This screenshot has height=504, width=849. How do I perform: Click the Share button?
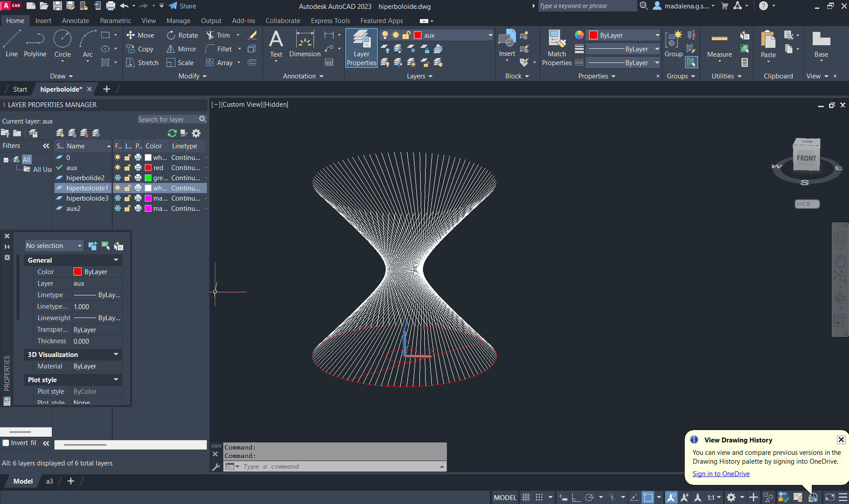pos(182,6)
